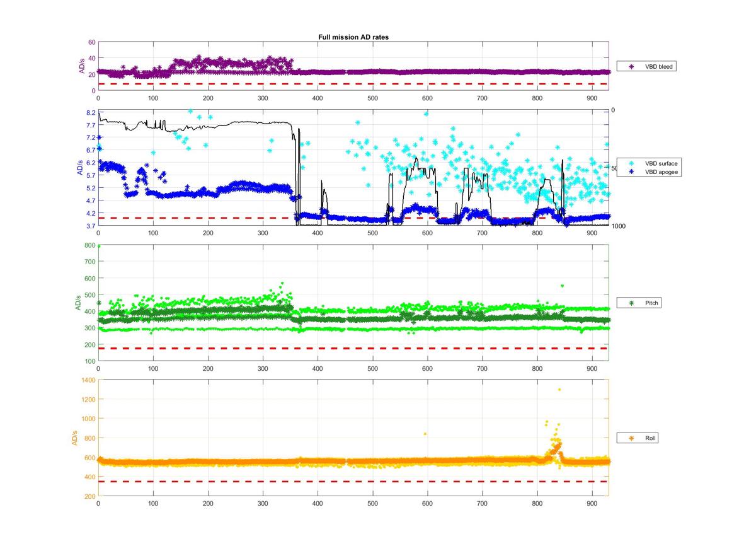Image resolution: width=756 pixels, height=558 pixels.
Task: Click the purple AD/s y-axis label
Action: point(81,66)
